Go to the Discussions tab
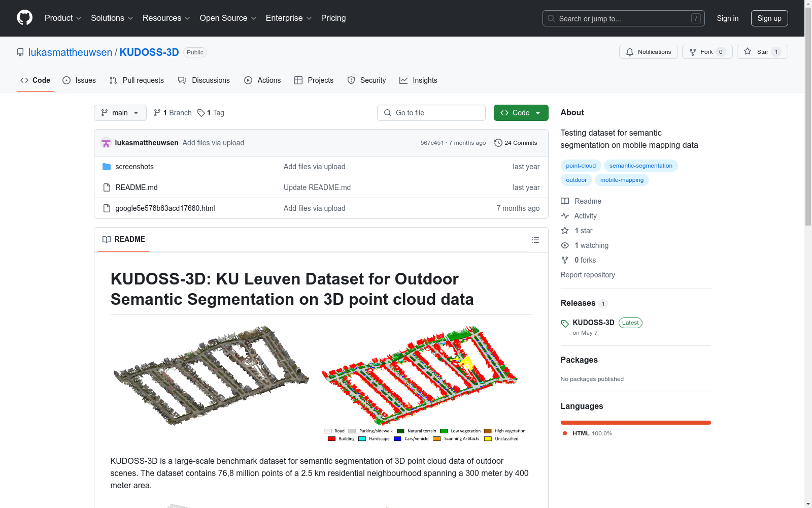 pyautogui.click(x=204, y=80)
